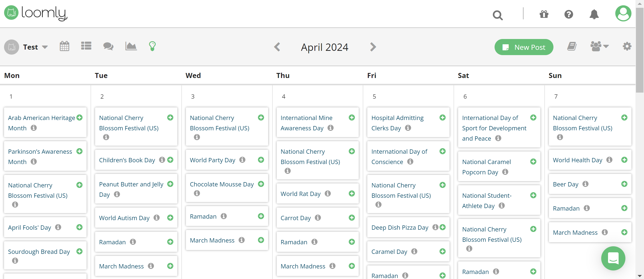Show info for April Fools' Day

[x=58, y=227]
